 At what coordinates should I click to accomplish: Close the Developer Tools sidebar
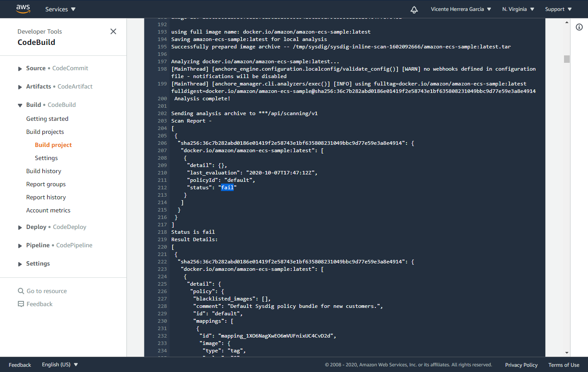113,31
